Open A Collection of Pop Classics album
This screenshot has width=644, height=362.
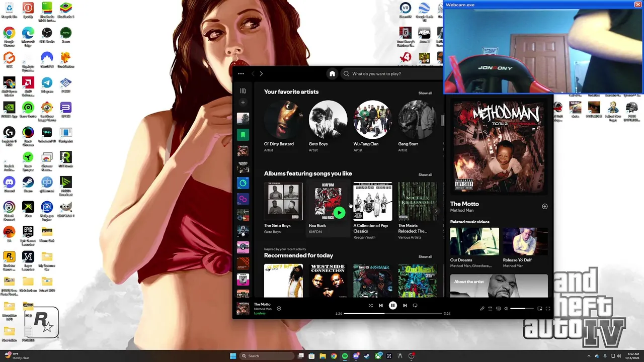click(x=373, y=202)
